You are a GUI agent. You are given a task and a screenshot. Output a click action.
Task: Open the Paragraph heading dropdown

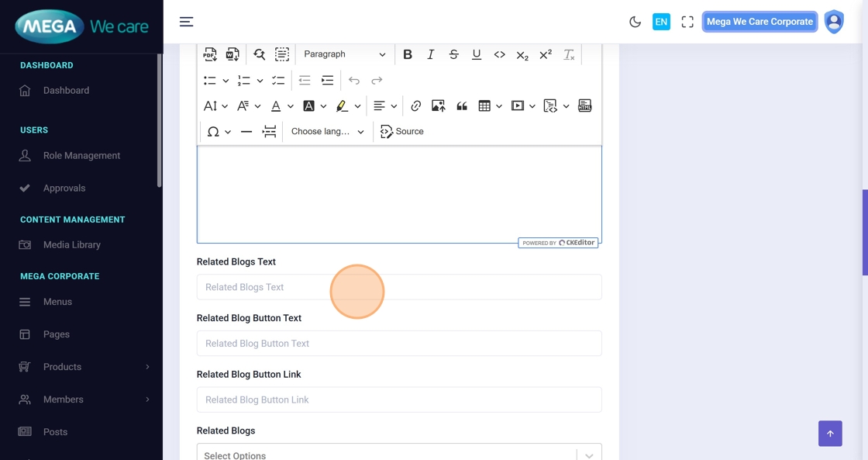coord(344,54)
